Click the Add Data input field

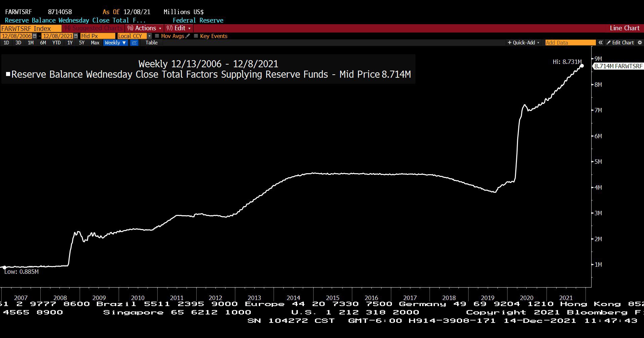(x=570, y=43)
